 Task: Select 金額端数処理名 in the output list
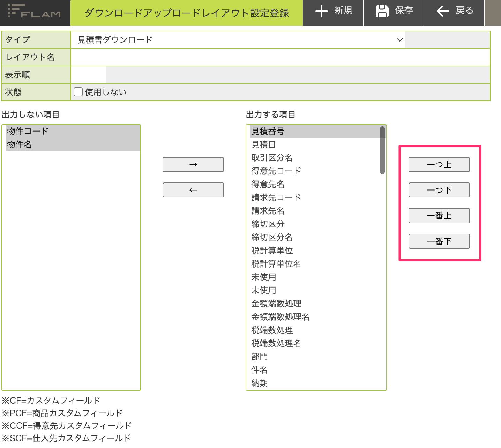pos(315,317)
